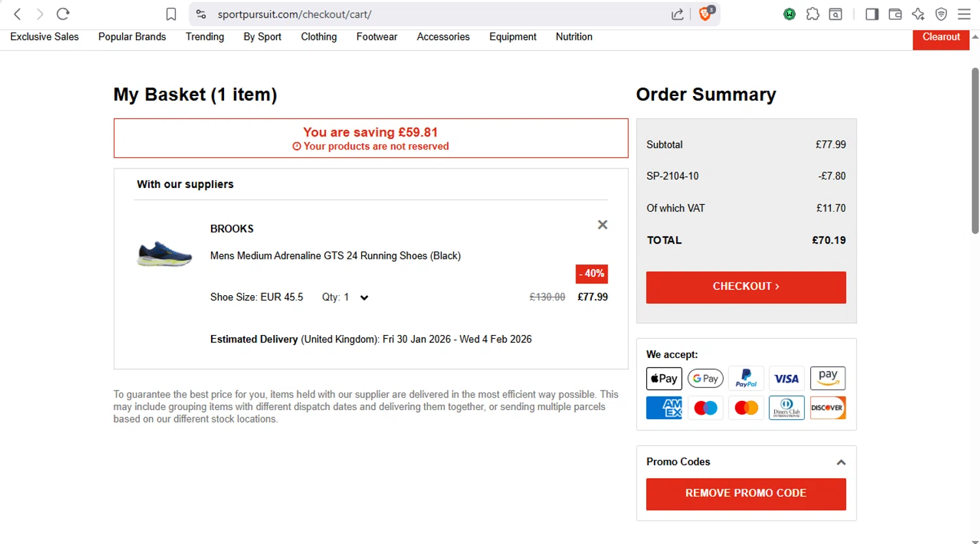The height and width of the screenshot is (544, 980).
Task: Click the page vertical scrollbar
Action: [x=975, y=150]
